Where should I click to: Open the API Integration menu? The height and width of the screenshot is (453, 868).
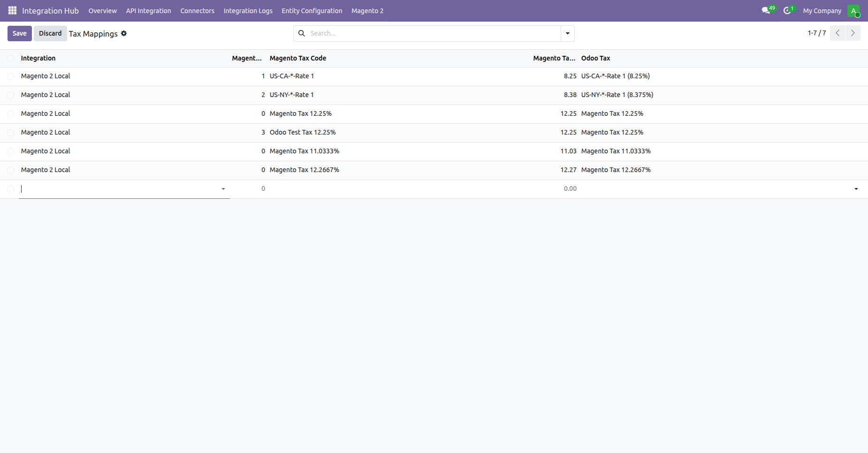point(148,11)
